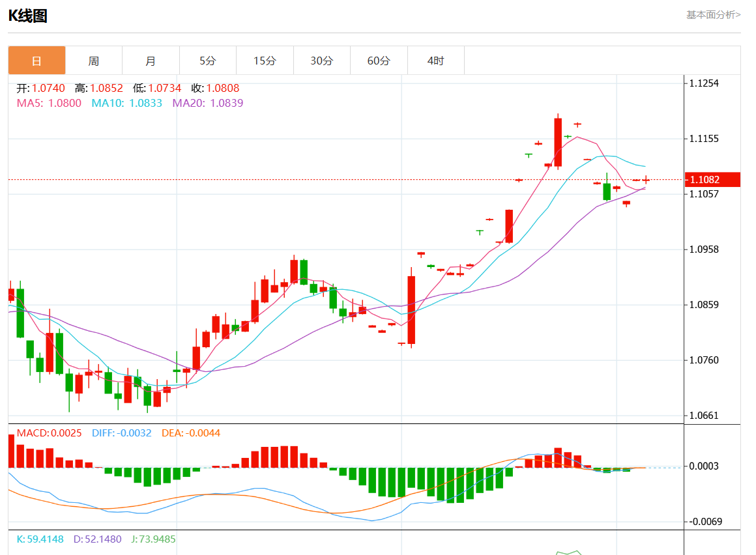Viewport: 756px width, 555px height.
Task: Open the 15分 interval tab
Action: point(265,61)
